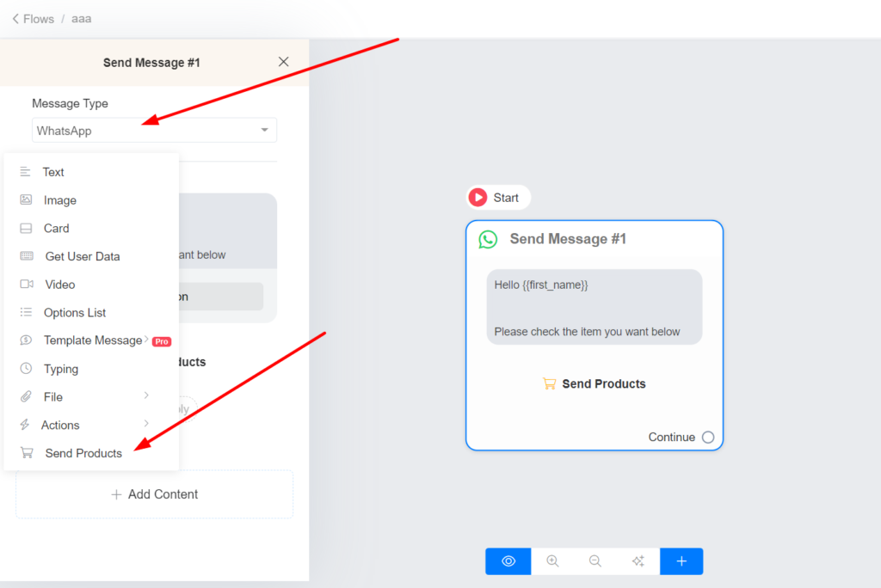Screen dimensions: 881x588
Task: Click the Card layout icon
Action: (26, 228)
